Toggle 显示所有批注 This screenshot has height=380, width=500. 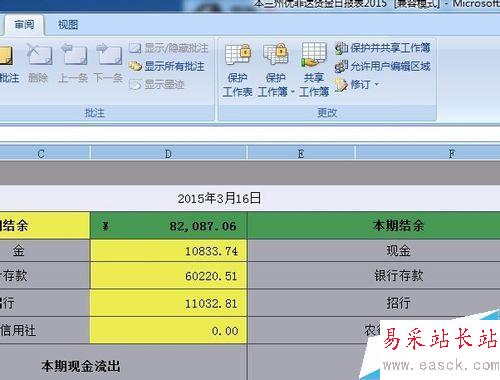tap(167, 66)
